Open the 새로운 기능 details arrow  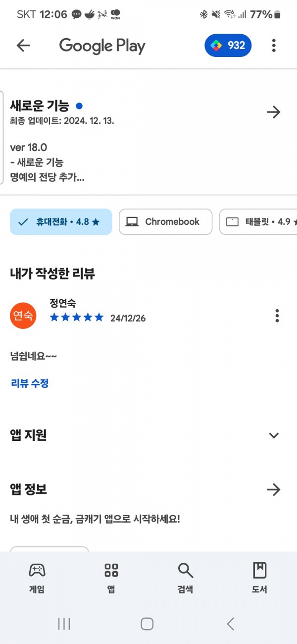pyautogui.click(x=274, y=112)
